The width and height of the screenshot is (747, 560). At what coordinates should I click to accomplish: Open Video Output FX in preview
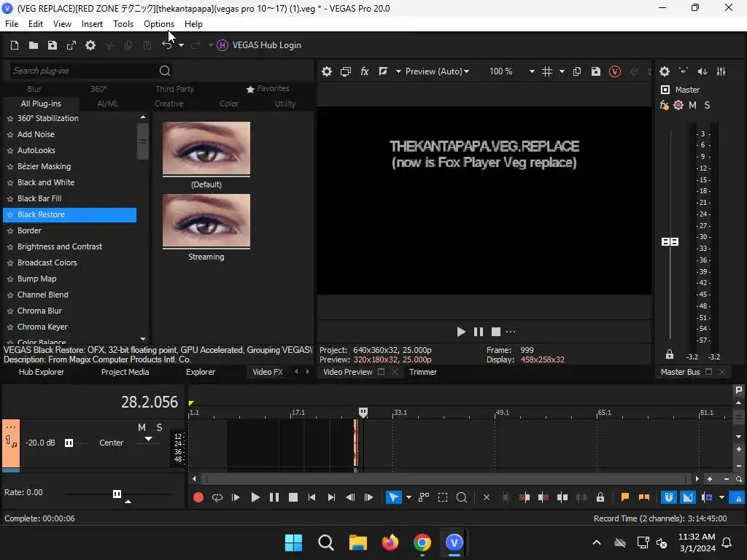click(365, 71)
